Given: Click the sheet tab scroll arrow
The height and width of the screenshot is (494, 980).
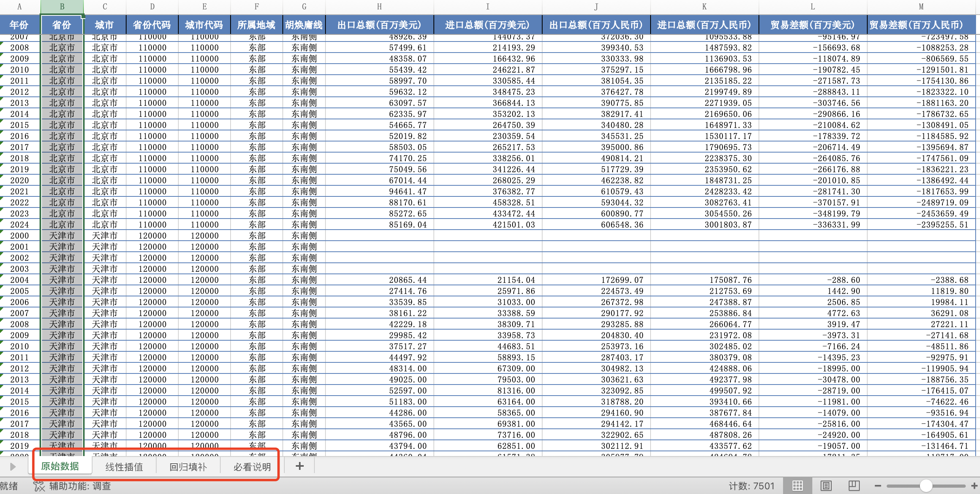Looking at the screenshot, I should point(13,467).
